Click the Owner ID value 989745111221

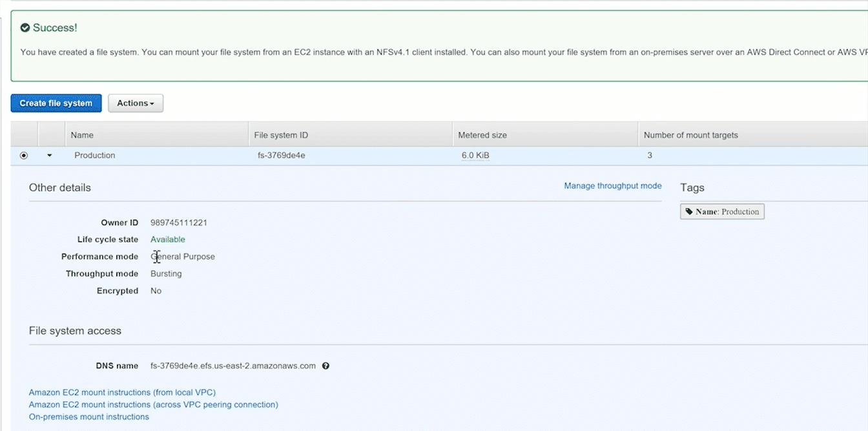click(179, 223)
